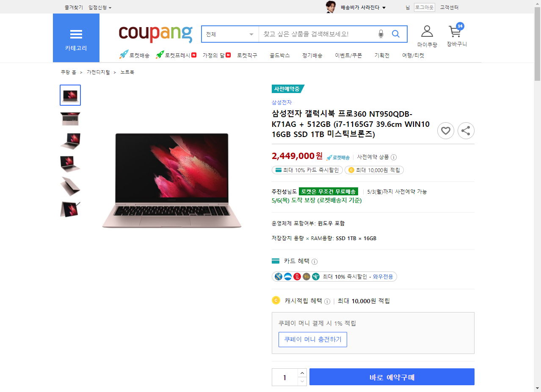Select second thumbnail showing keyboard top view
The height and width of the screenshot is (392, 541).
tap(70, 118)
